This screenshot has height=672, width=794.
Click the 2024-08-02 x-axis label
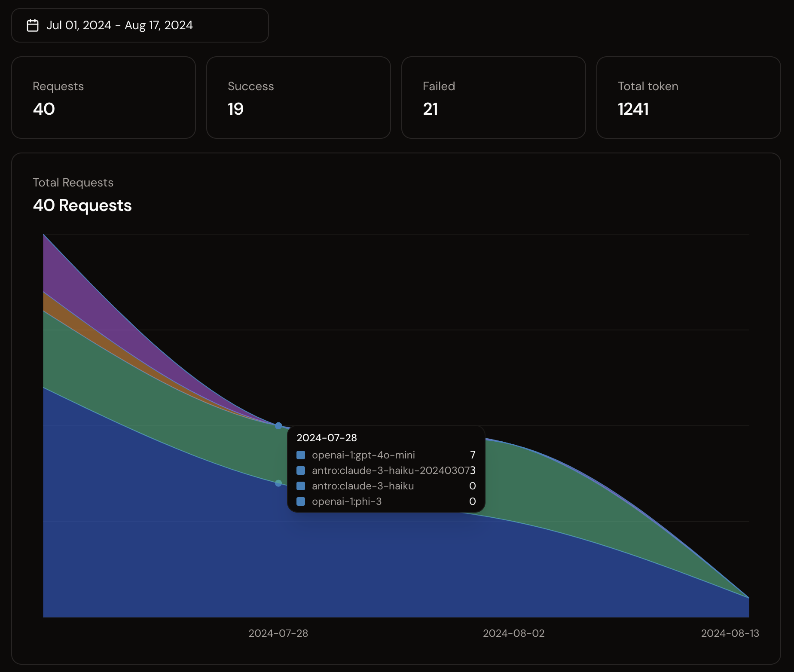(513, 633)
